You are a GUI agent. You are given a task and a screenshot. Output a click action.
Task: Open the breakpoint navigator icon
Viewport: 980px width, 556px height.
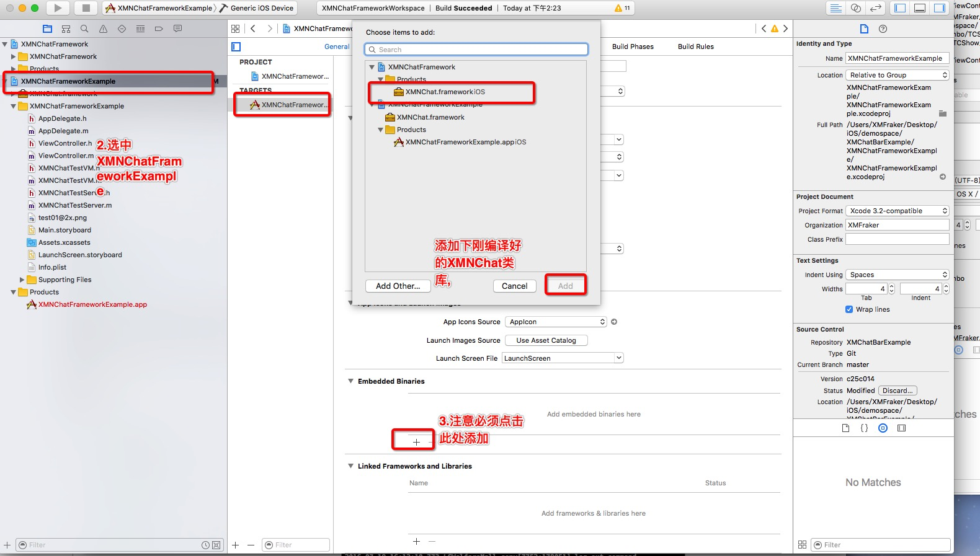(159, 29)
